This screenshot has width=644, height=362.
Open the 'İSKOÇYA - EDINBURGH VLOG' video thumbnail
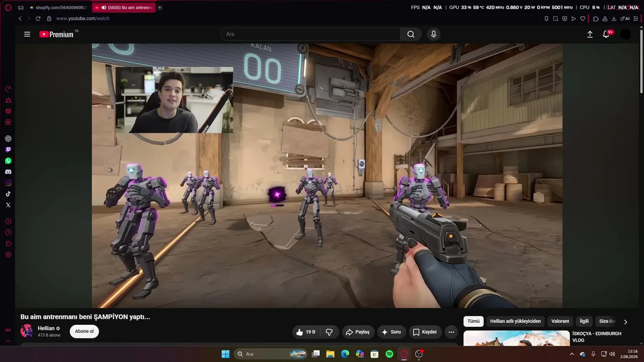[x=516, y=338]
